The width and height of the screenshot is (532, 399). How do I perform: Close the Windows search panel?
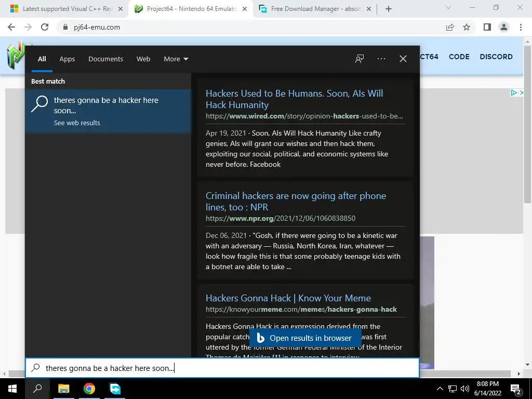click(403, 59)
